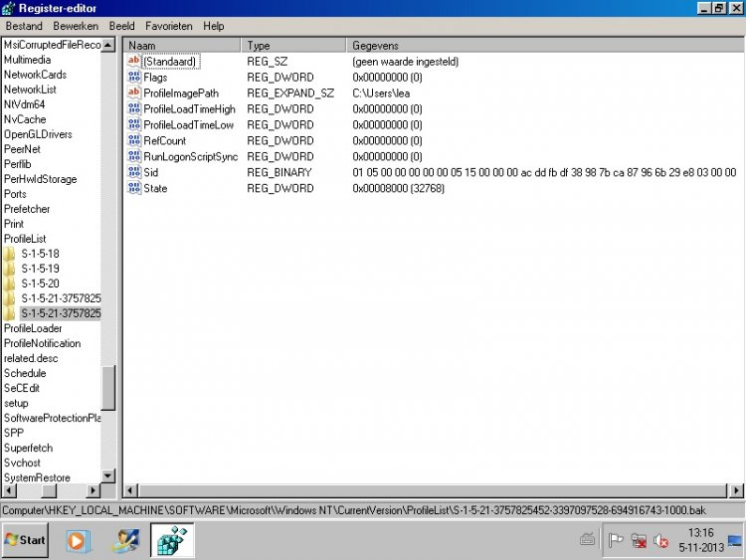The width and height of the screenshot is (746, 560).
Task: Select the first S-1-5-21-3757825 key
Action: tap(61, 298)
